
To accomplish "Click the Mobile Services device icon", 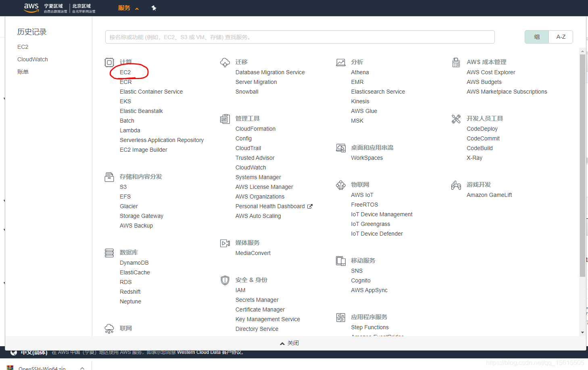I will point(341,261).
